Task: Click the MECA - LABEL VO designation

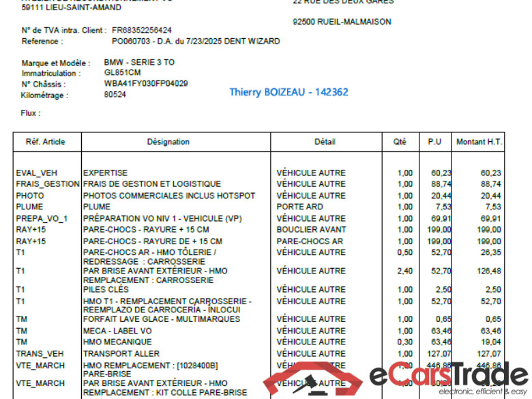Action: [x=117, y=331]
